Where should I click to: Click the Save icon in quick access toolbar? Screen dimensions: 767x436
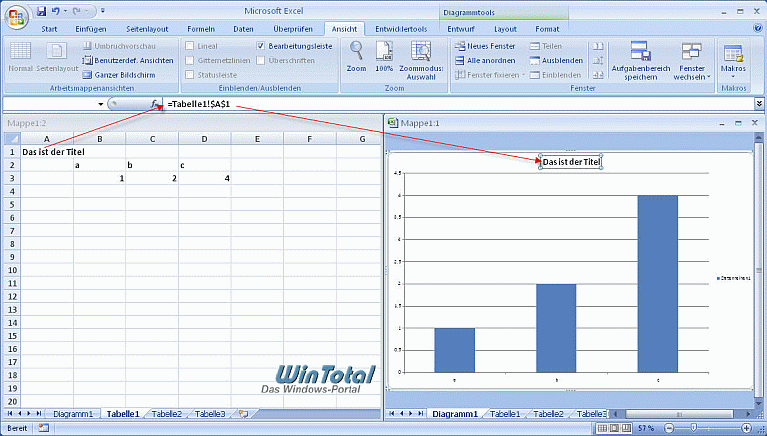point(41,10)
